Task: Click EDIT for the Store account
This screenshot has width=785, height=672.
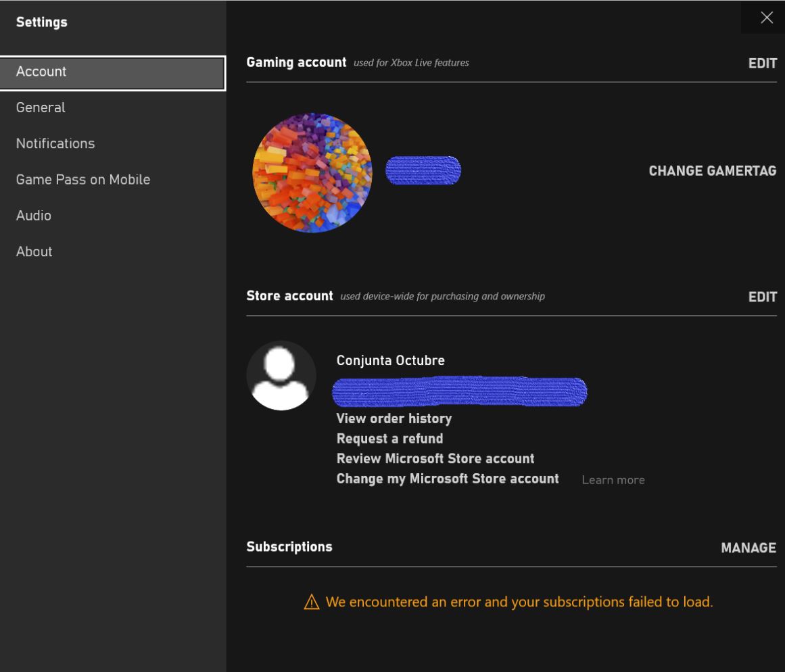Action: pyautogui.click(x=762, y=297)
